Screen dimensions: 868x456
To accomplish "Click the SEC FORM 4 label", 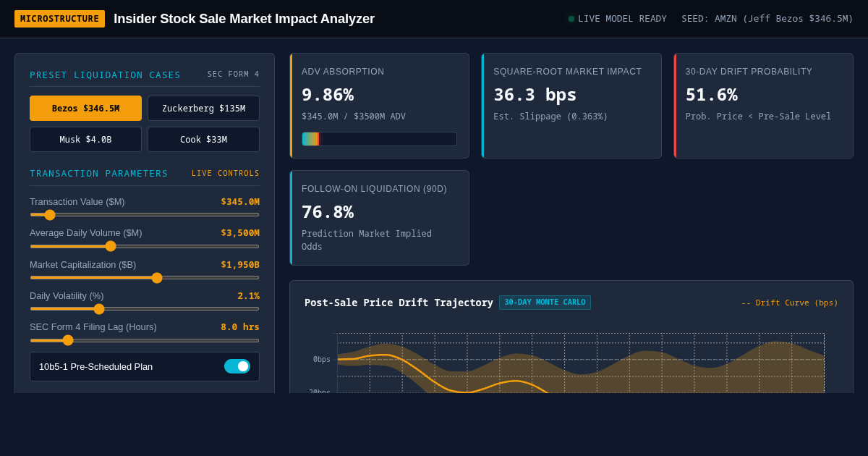I will (x=234, y=75).
